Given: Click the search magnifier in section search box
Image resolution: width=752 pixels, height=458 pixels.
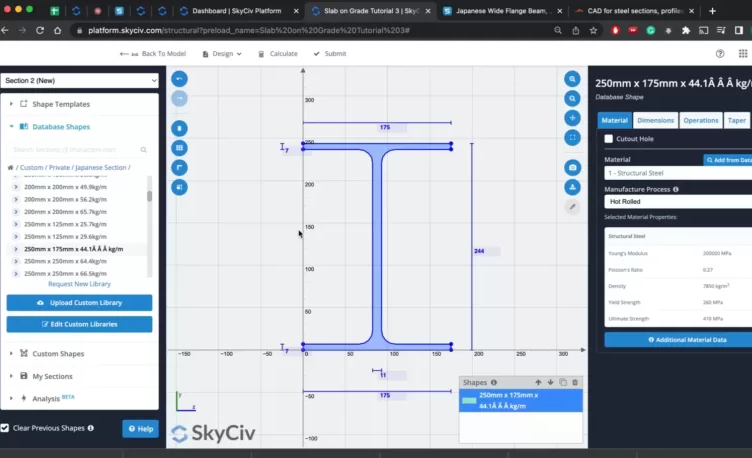Looking at the screenshot, I should pos(143,150).
